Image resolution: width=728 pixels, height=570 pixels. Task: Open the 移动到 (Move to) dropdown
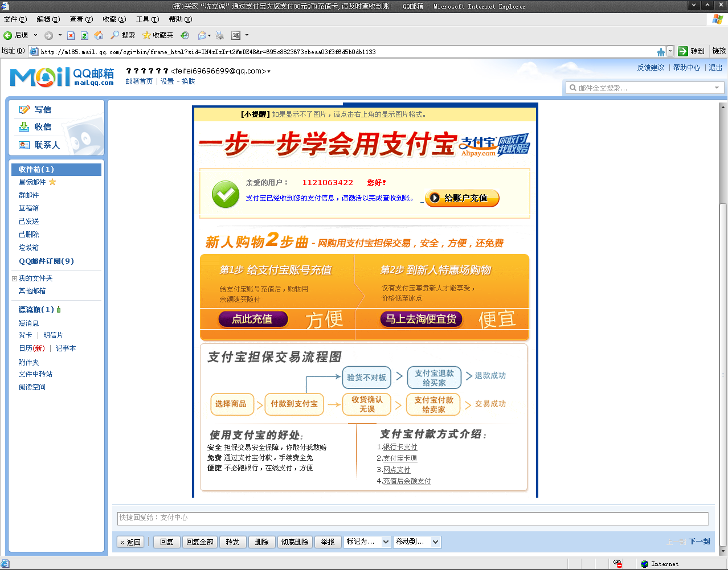(x=417, y=542)
